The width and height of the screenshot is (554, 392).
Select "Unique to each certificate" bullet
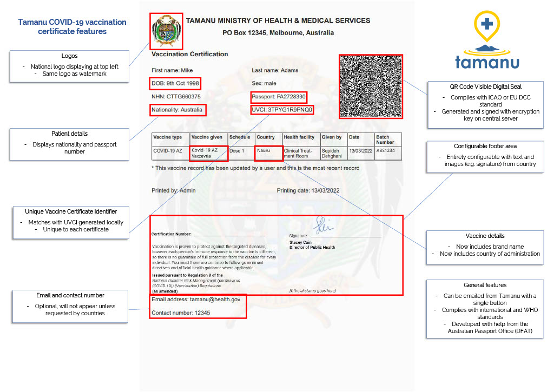click(x=76, y=230)
